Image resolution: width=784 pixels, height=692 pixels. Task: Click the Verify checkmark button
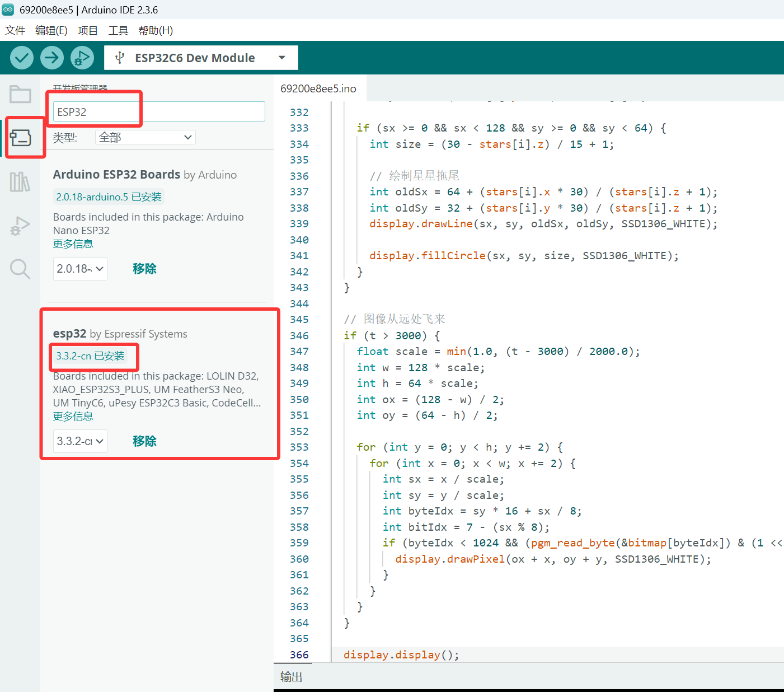22,58
